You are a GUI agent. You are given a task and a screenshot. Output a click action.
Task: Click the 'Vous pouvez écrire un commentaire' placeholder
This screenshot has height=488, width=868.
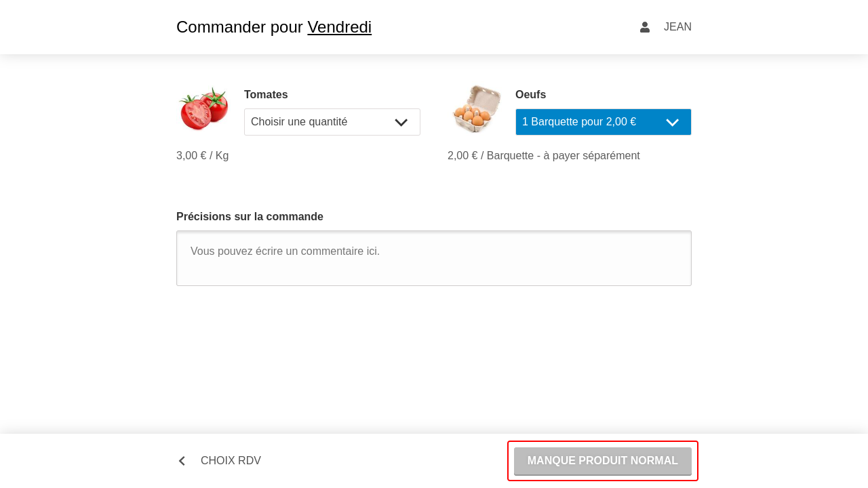285,251
